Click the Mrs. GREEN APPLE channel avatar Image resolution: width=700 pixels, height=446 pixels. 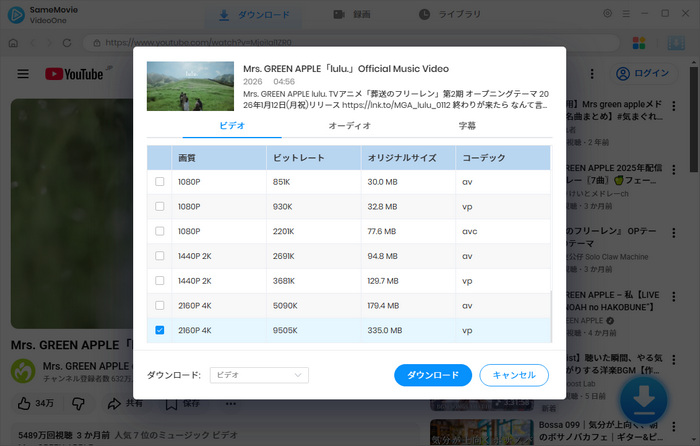tap(23, 371)
